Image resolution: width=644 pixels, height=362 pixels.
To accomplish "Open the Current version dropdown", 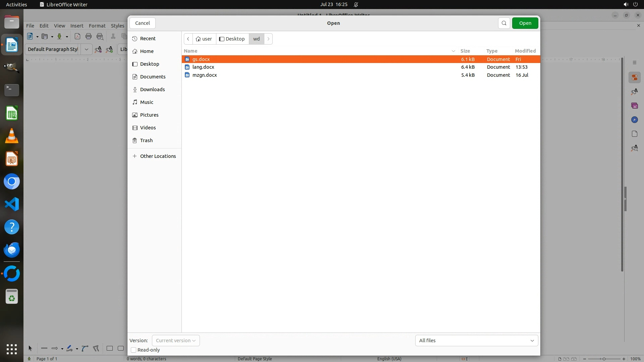I will pyautogui.click(x=176, y=341).
